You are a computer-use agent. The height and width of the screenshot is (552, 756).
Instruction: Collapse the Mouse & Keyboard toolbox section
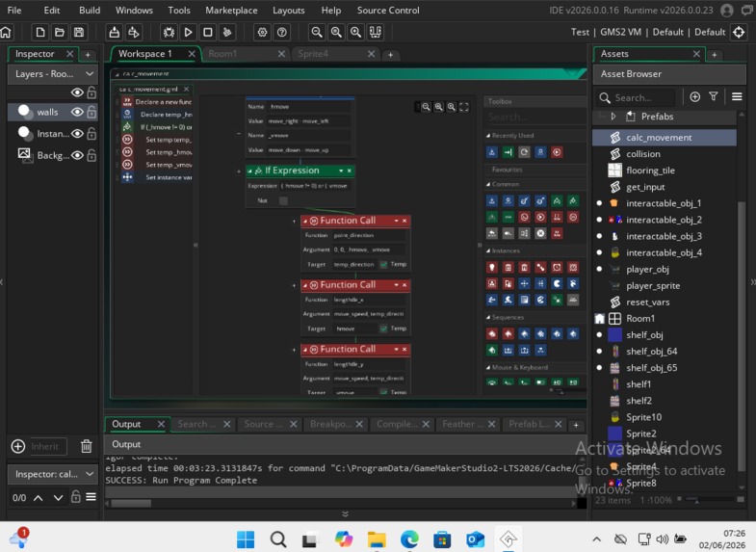[488, 367]
